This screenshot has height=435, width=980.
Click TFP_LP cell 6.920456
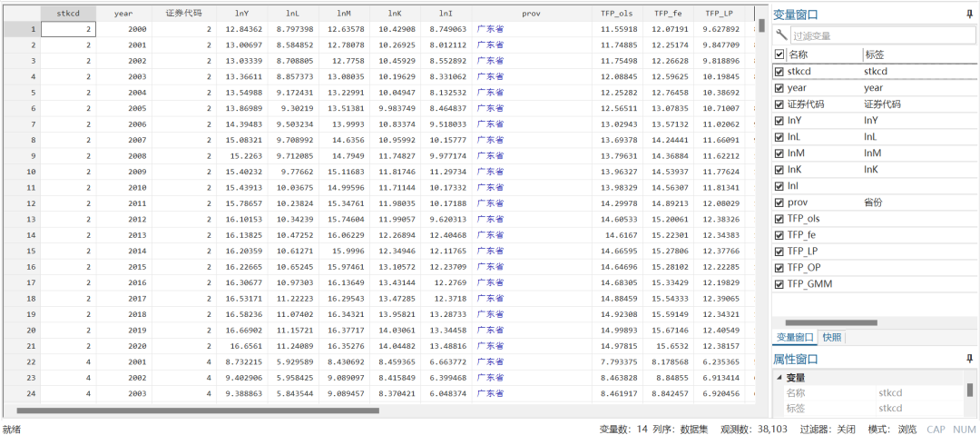(x=719, y=393)
